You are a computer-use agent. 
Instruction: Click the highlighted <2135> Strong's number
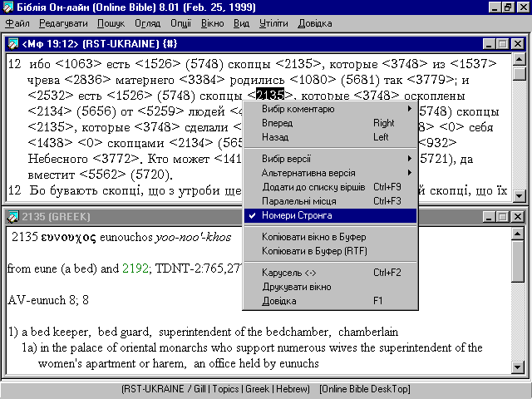[271, 96]
